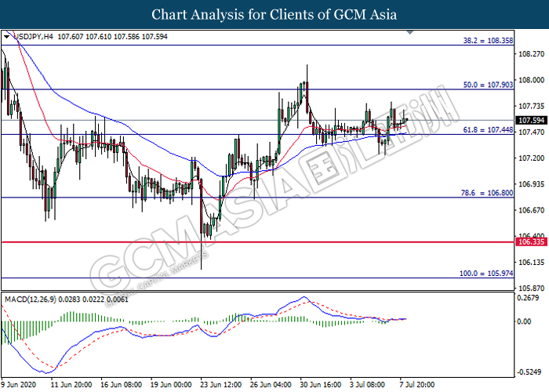Click the 19 Jun 00:00 time label
The width and height of the screenshot is (549, 392).
171,385
